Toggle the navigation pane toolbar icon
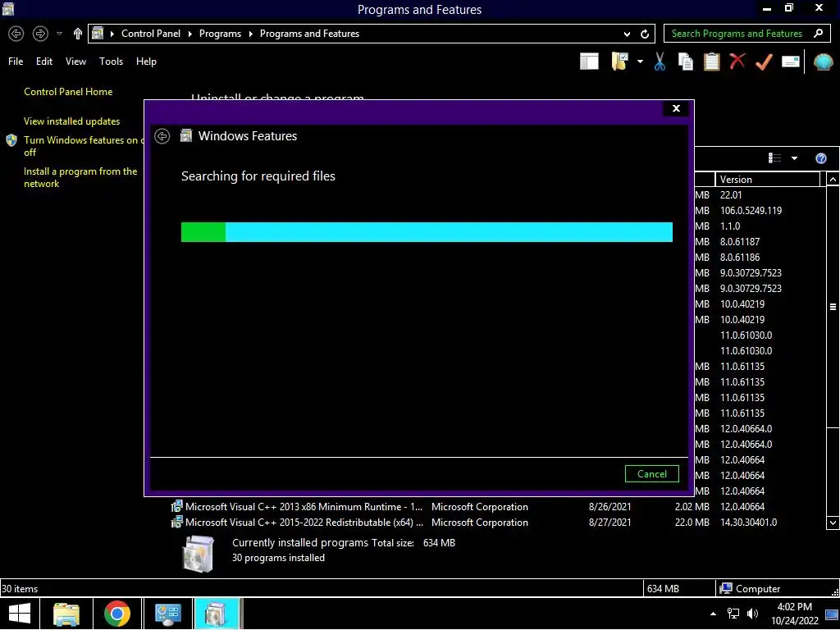Image resolution: width=840 pixels, height=630 pixels. pos(589,62)
